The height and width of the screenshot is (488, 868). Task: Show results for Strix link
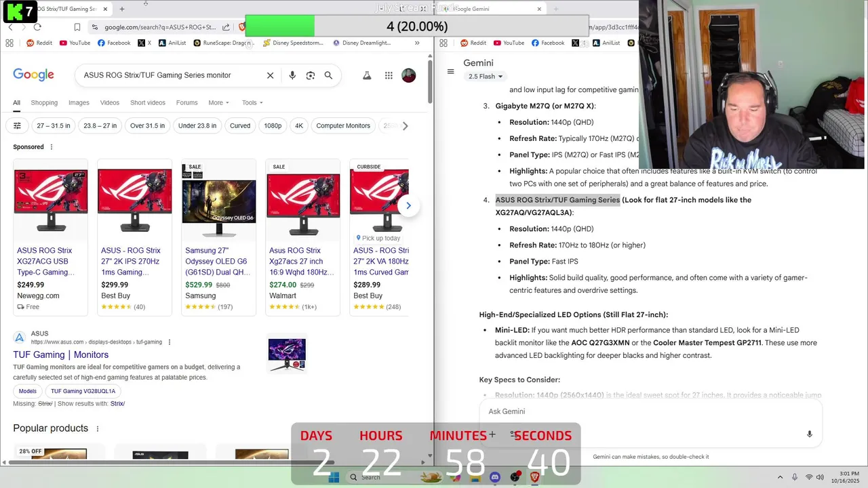coord(117,404)
